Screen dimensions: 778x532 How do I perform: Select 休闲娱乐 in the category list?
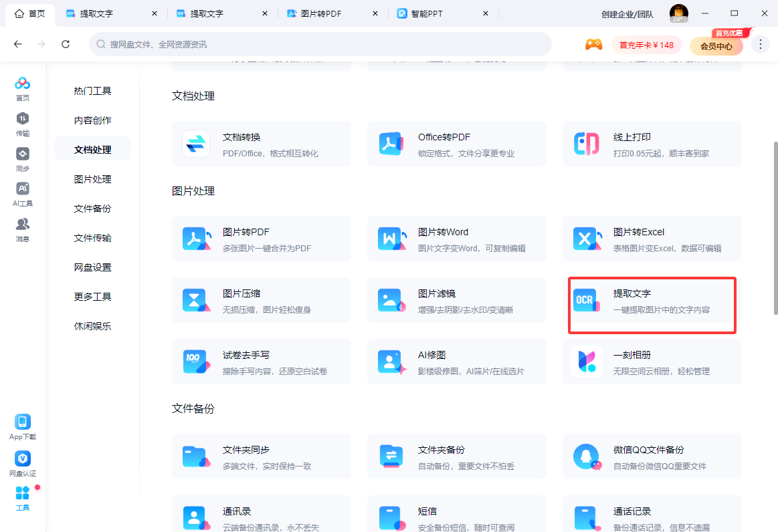point(92,325)
